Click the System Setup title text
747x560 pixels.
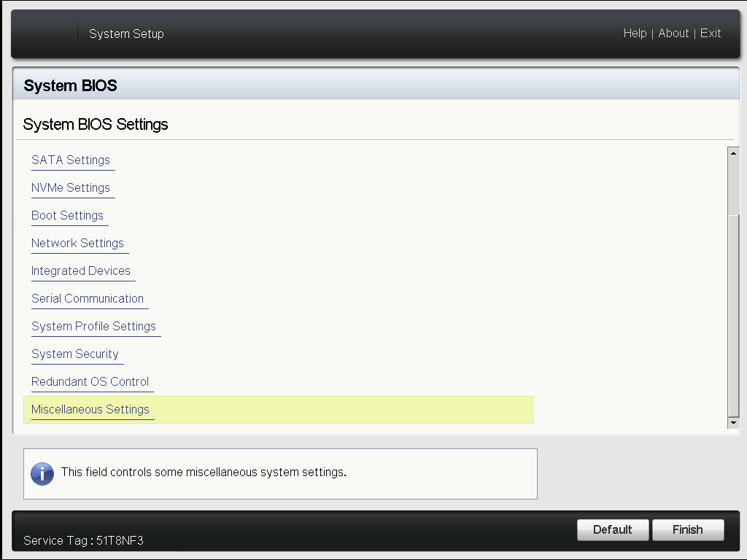tap(127, 34)
